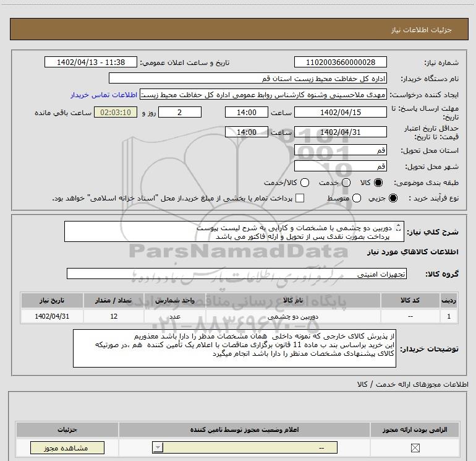The image size is (476, 461).
Task: Click the شرح کلی نیاز scroll arrows
Action: [x=399, y=227]
